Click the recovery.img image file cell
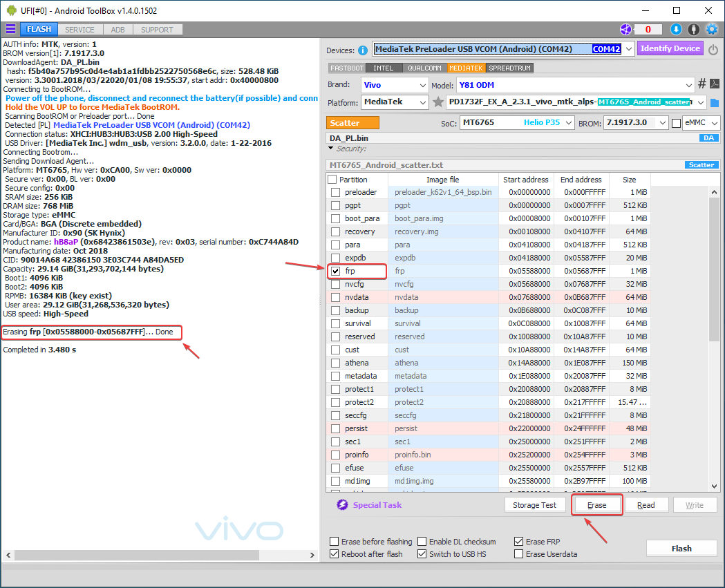The width and height of the screenshot is (725, 588). (x=442, y=231)
